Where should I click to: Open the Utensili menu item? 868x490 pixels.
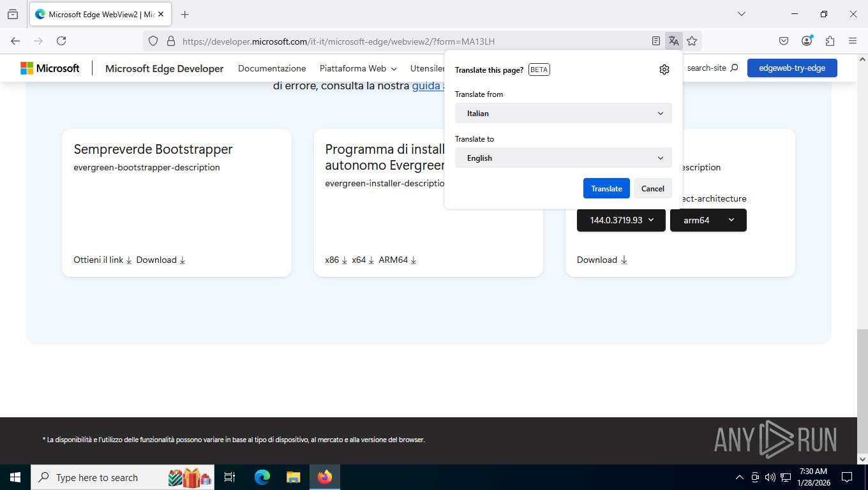[427, 68]
